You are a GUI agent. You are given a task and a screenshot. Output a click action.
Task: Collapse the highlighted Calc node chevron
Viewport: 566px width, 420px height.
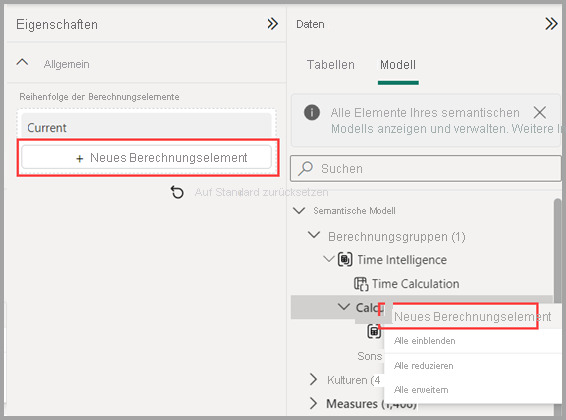click(x=344, y=307)
